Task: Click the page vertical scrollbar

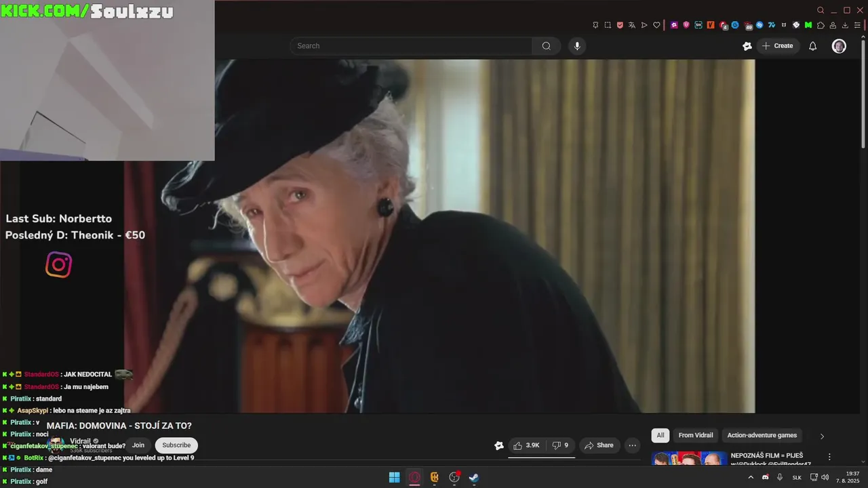Action: (863, 94)
